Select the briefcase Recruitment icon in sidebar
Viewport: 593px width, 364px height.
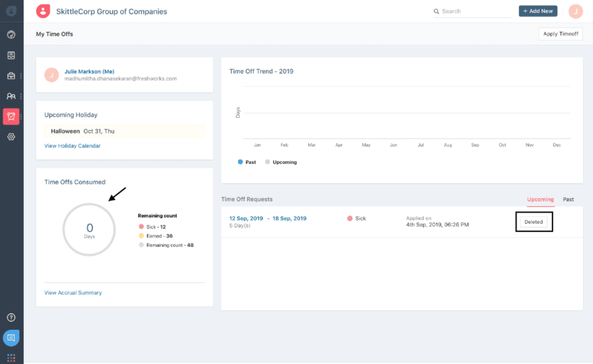[x=12, y=76]
